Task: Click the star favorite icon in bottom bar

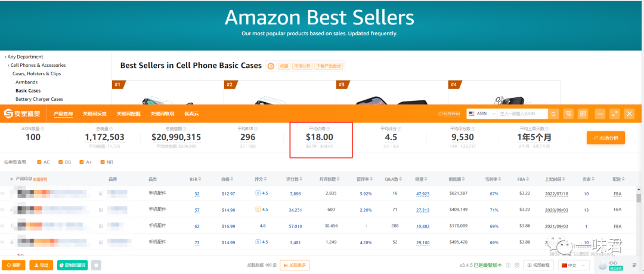Action: [96, 265]
